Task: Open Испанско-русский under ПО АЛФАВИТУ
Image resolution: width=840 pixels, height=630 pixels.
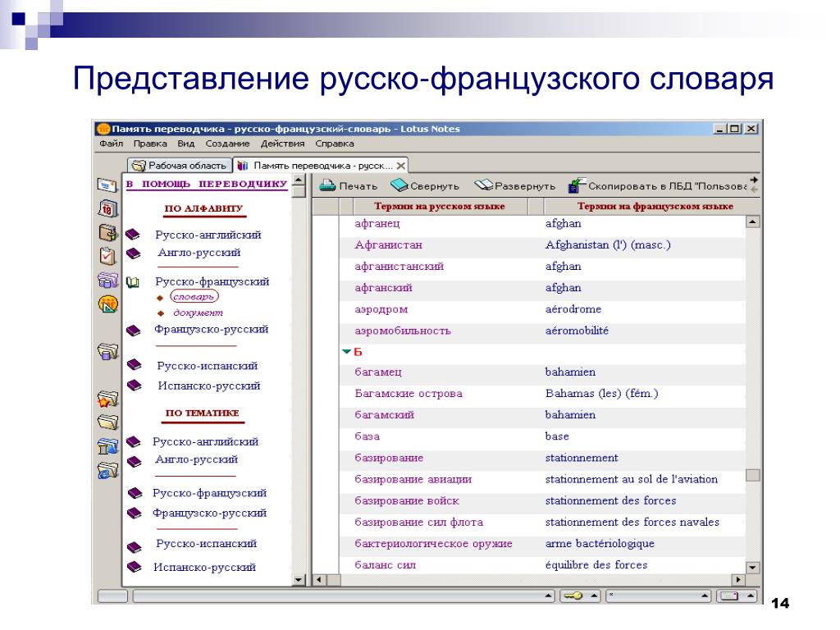Action: 209,386
